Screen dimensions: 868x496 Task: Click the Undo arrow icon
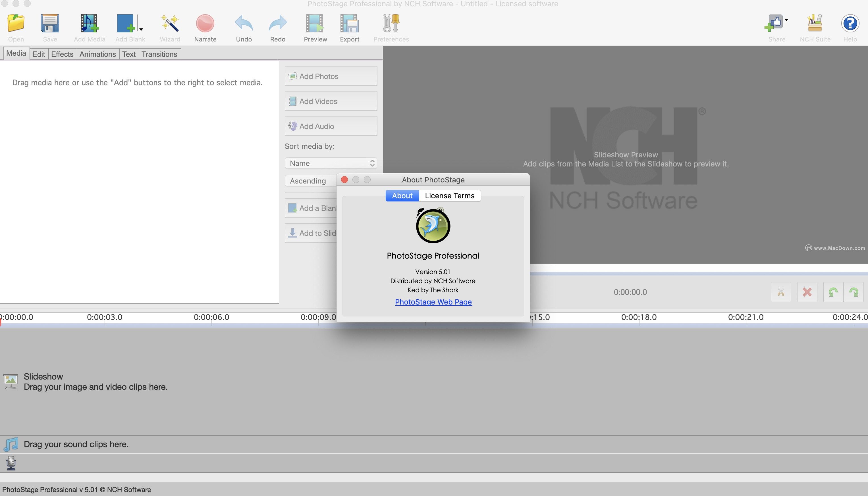(x=244, y=23)
